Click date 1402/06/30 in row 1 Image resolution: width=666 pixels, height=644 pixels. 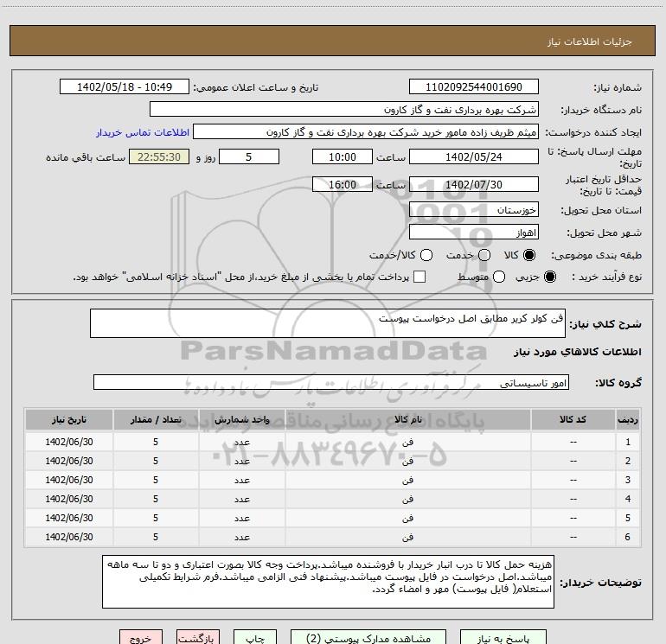[x=69, y=442]
